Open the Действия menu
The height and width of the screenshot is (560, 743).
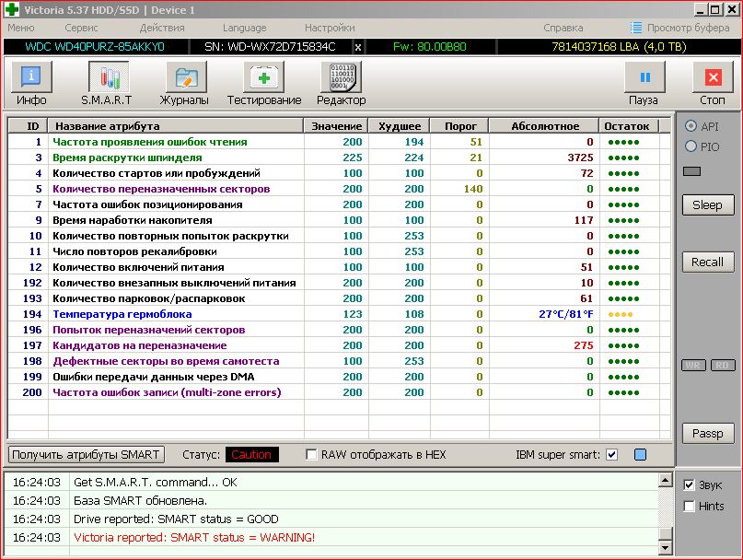[162, 28]
